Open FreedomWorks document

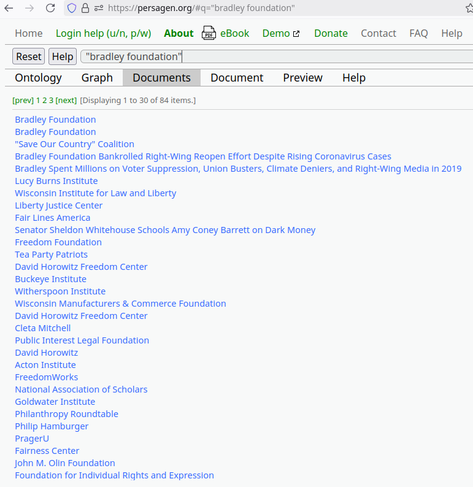[46, 377]
